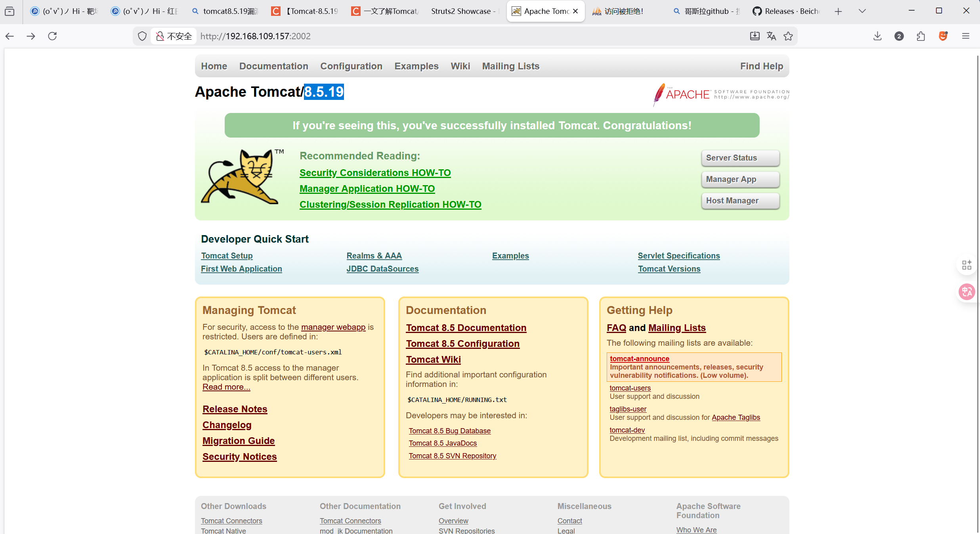
Task: Click the Apache feather logo
Action: pyautogui.click(x=659, y=94)
